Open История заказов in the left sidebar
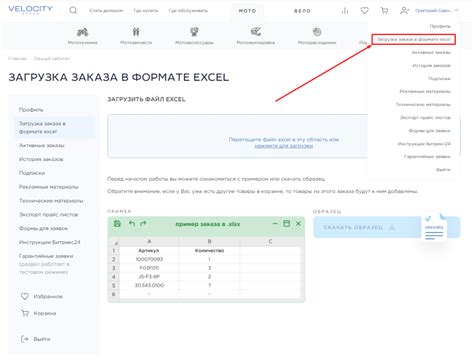This screenshot has height=363, width=474. [41, 159]
